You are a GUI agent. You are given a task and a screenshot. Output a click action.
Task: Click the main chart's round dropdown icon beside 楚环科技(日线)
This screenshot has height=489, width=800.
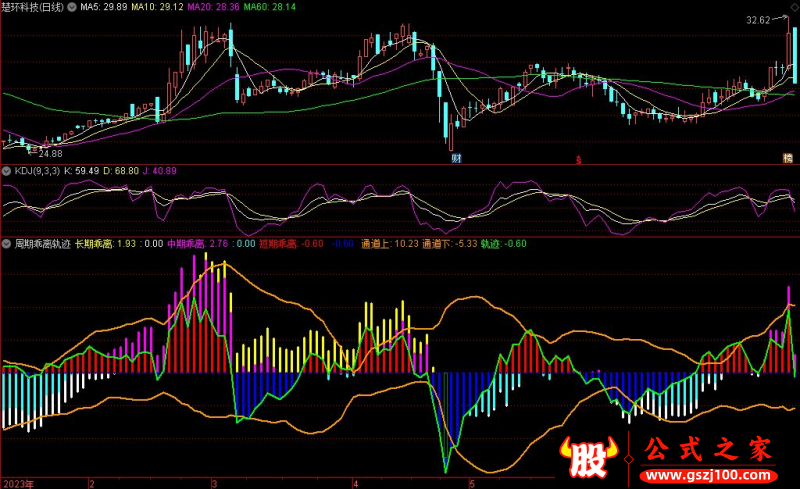71,6
